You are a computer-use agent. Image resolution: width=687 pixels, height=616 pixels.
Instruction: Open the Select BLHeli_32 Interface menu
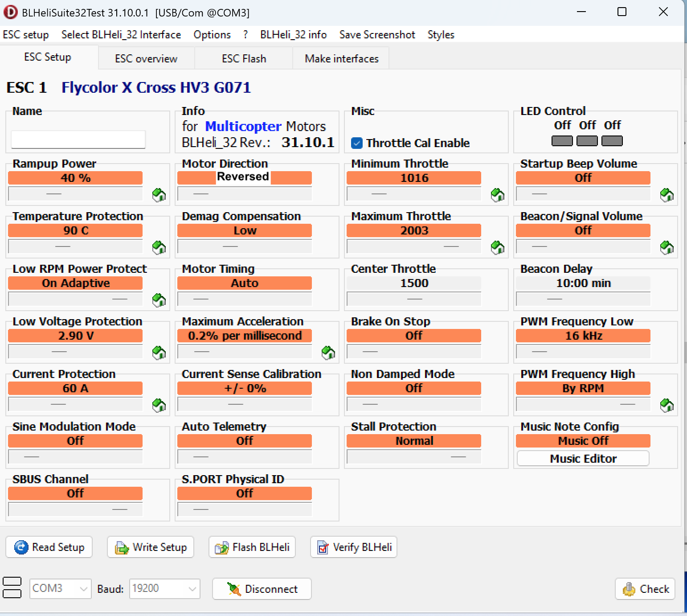tap(121, 35)
